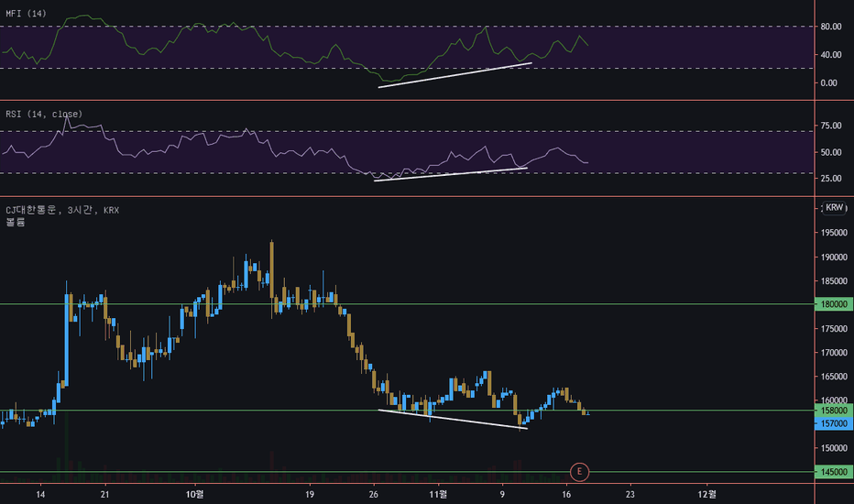Select the white trendline under the RSI line

451,174
